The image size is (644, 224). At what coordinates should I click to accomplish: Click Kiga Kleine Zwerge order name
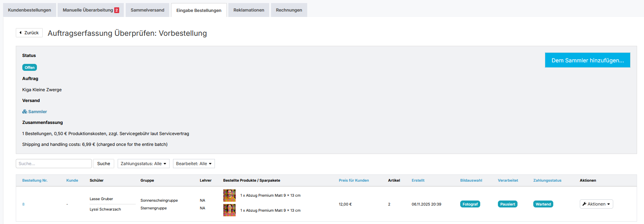click(42, 90)
